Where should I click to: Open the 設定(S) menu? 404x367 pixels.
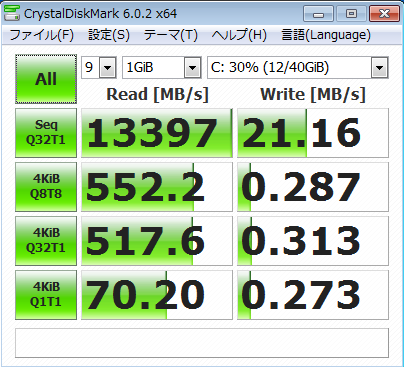(109, 35)
